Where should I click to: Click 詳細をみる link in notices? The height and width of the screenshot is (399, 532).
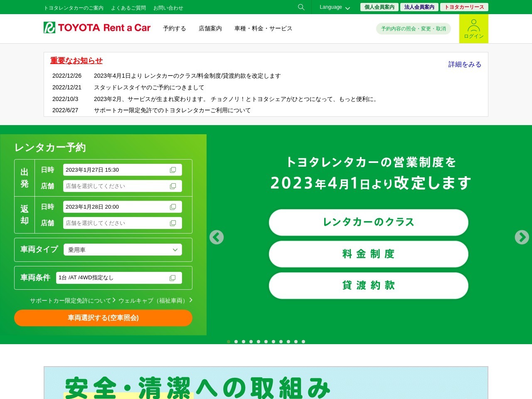[x=465, y=64]
